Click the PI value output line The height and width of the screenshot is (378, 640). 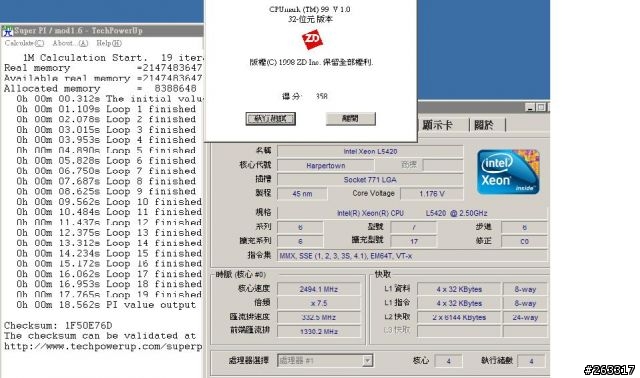(x=106, y=305)
